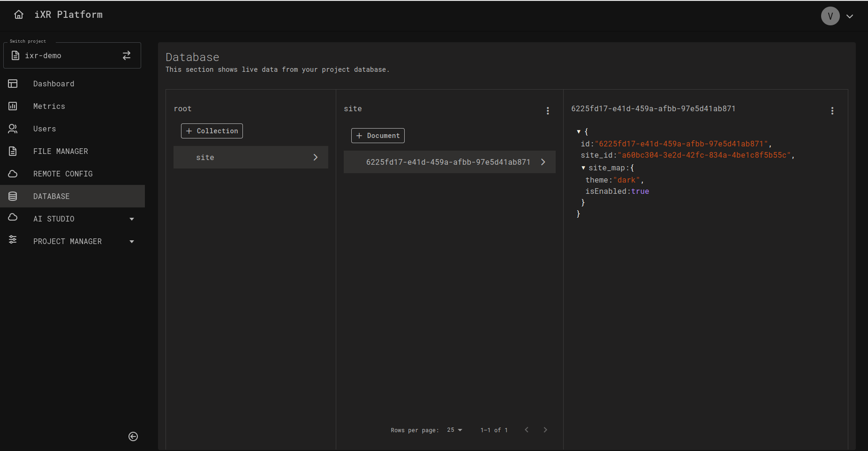
Task: Add a new Document
Action: (x=377, y=136)
